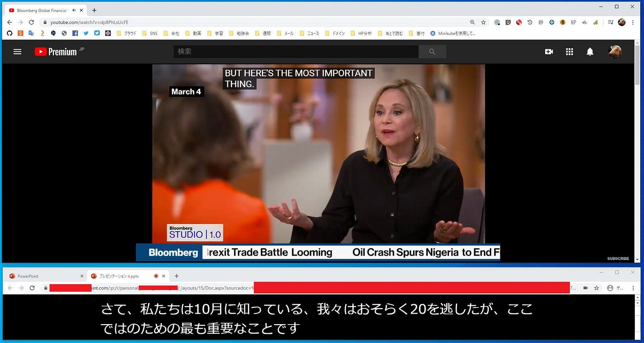Click the Bloomberg video player frame
Image resolution: width=644 pixels, height=343 pixels.
click(x=318, y=162)
